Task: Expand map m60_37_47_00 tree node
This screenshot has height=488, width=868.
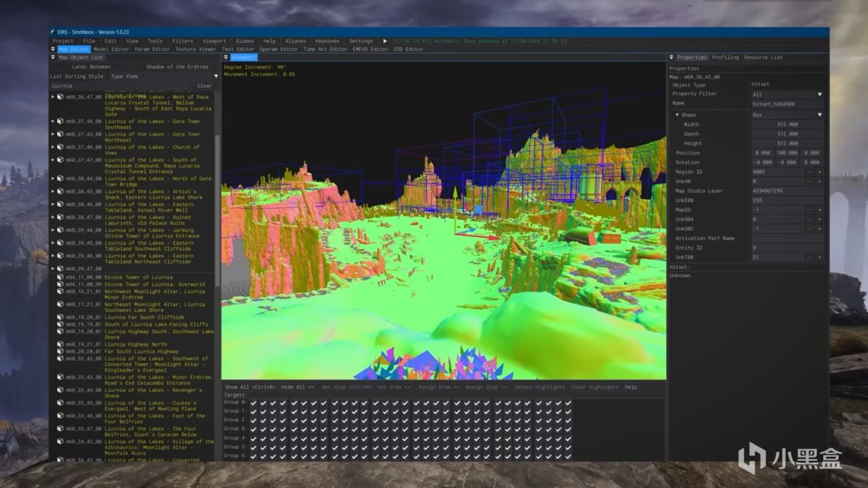Action: 53,160
